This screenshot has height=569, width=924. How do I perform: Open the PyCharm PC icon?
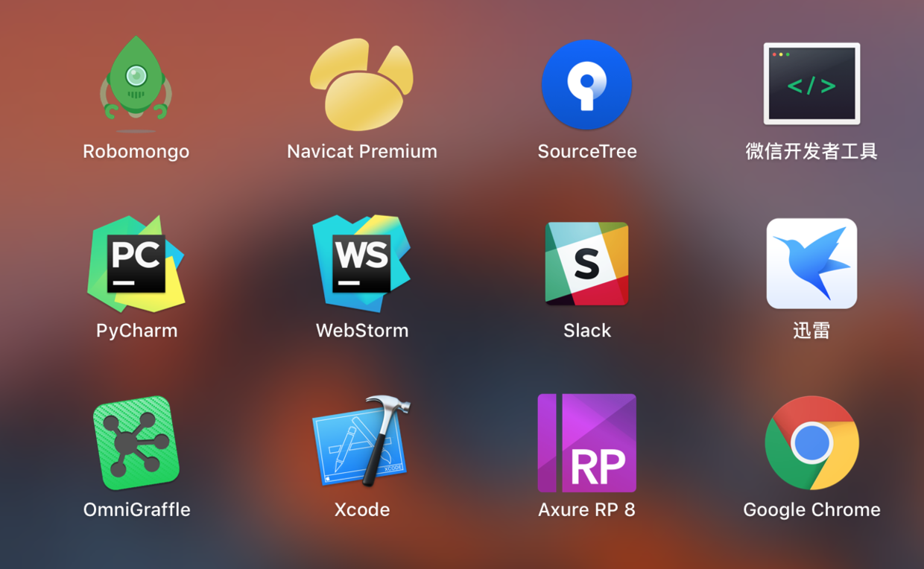pyautogui.click(x=136, y=264)
